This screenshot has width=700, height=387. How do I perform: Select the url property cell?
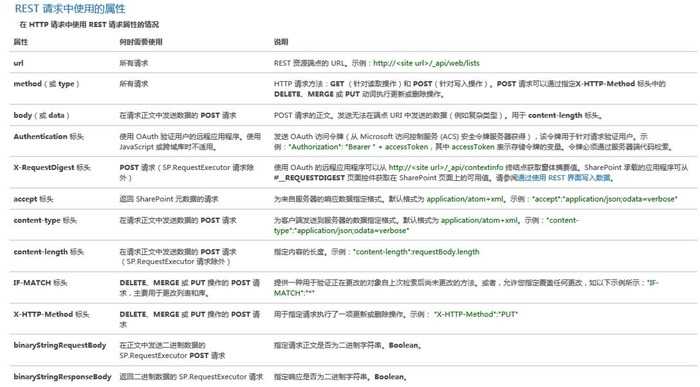[x=18, y=63]
